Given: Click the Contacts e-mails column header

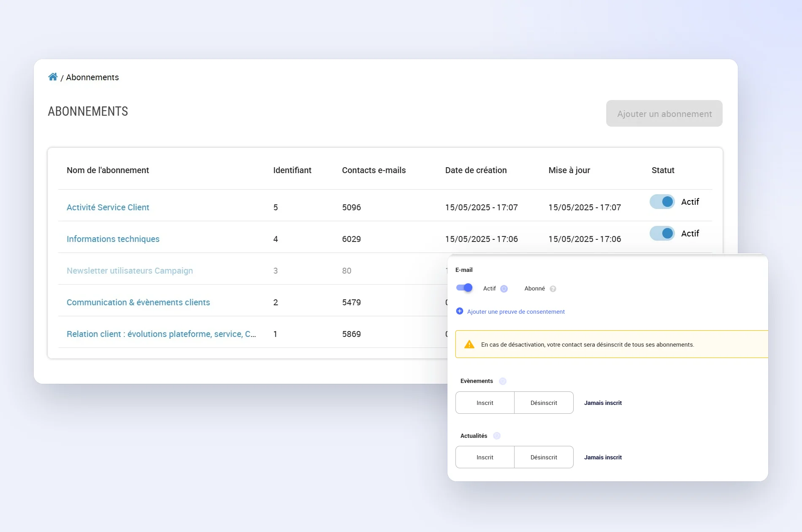Looking at the screenshot, I should tap(374, 170).
